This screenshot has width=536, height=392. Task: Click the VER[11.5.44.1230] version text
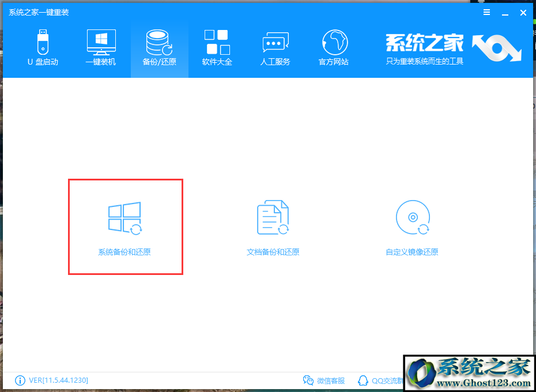(x=58, y=380)
